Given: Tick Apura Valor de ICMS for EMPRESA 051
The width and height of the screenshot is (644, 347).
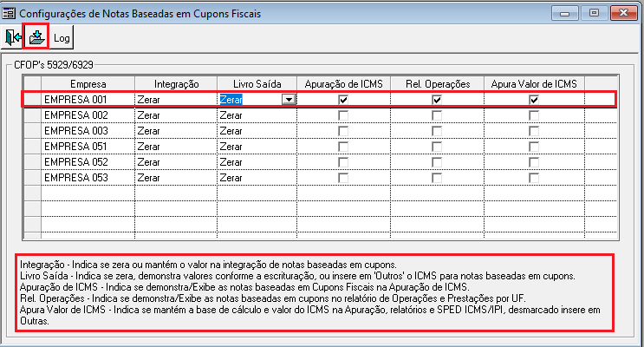Looking at the screenshot, I should point(534,147).
